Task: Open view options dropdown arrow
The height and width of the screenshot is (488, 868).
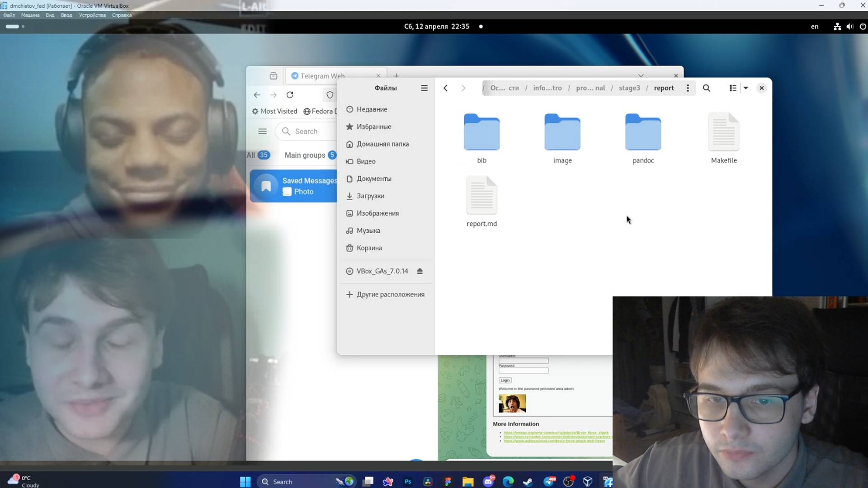Action: 746,88
